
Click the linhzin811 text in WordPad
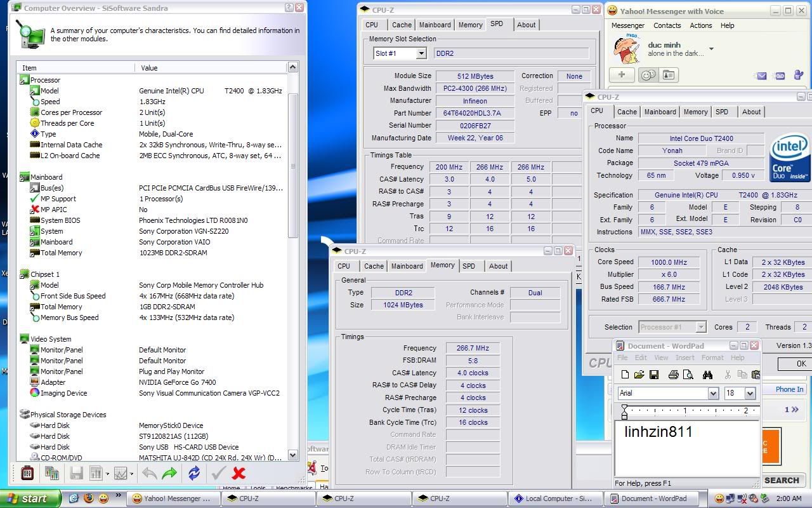(658, 432)
